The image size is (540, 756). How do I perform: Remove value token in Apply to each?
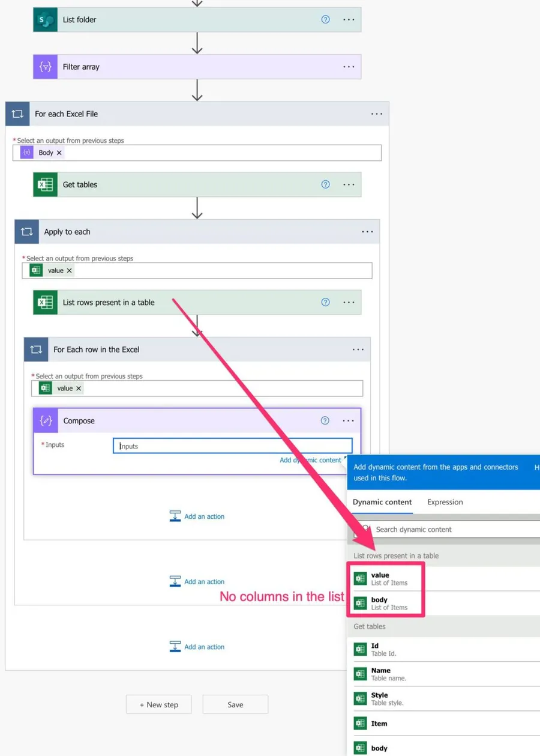(x=70, y=271)
